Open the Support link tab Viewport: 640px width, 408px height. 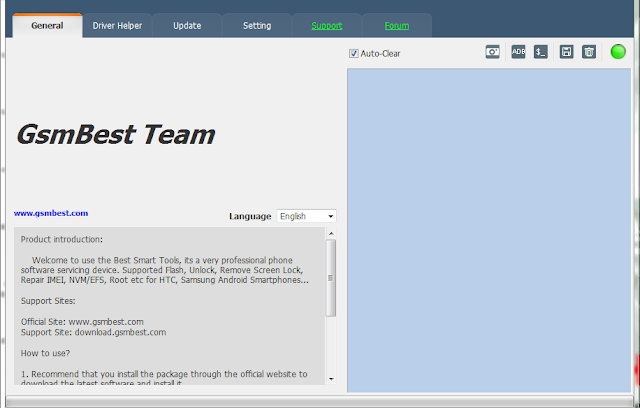327,26
